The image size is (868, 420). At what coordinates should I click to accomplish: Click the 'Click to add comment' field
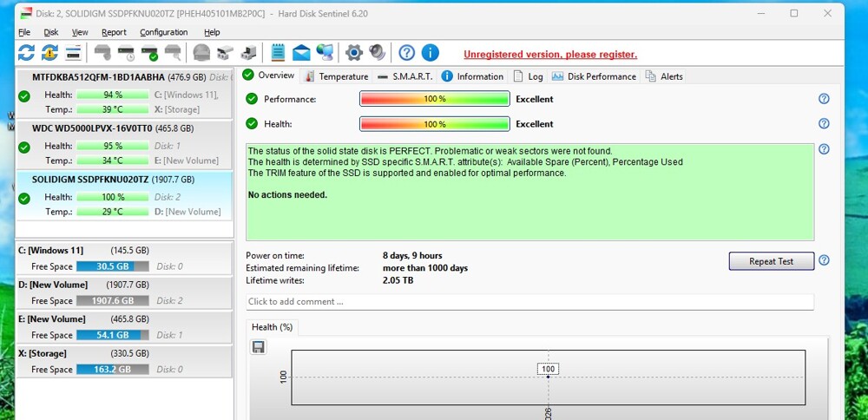coord(529,302)
